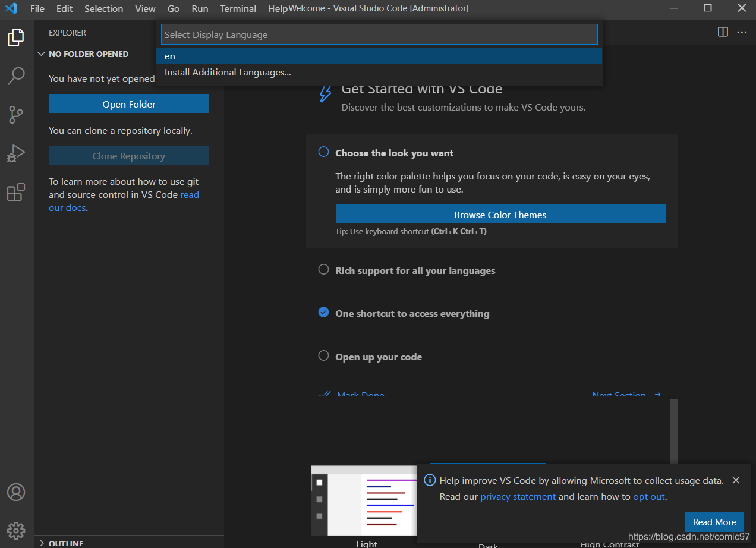Image resolution: width=756 pixels, height=548 pixels.
Task: Click Read More in the notification
Action: click(714, 522)
